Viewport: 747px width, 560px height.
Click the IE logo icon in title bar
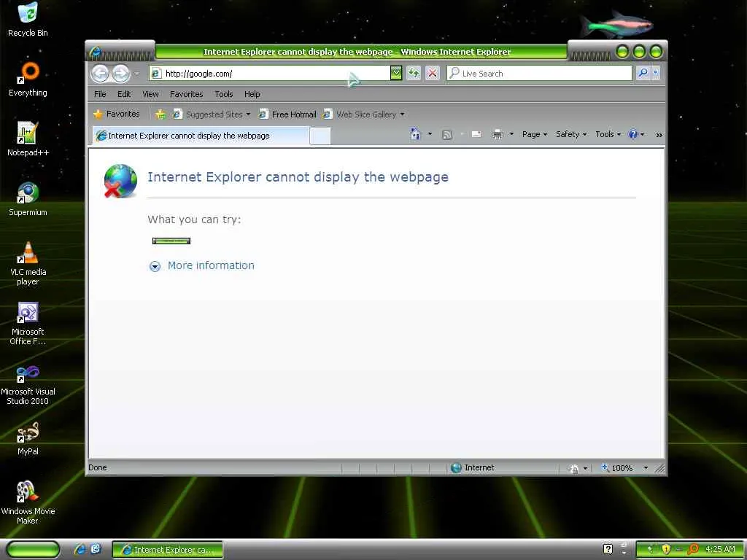click(x=96, y=52)
